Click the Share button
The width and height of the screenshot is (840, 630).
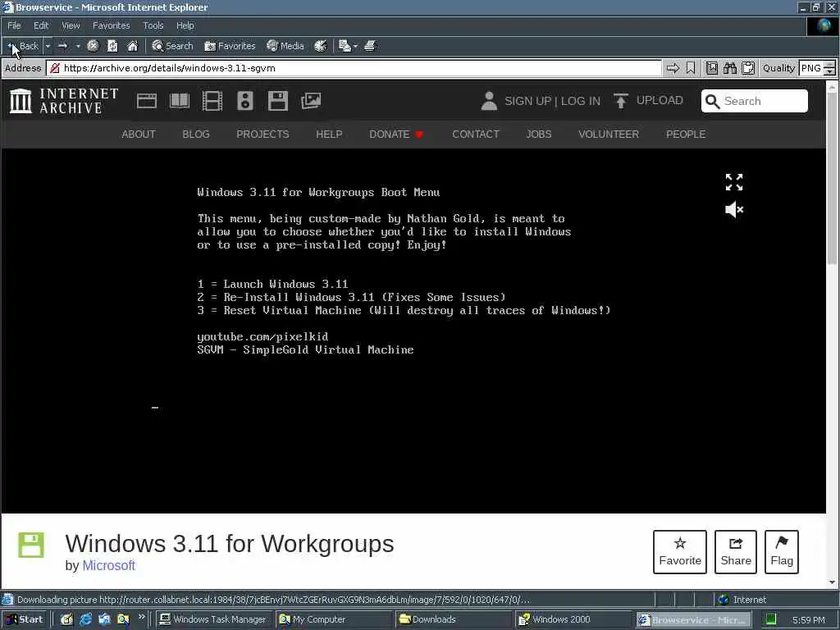click(x=736, y=552)
